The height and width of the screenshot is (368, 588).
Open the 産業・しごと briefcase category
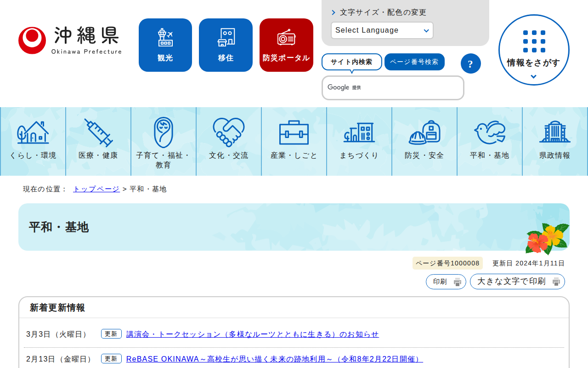coord(294,141)
